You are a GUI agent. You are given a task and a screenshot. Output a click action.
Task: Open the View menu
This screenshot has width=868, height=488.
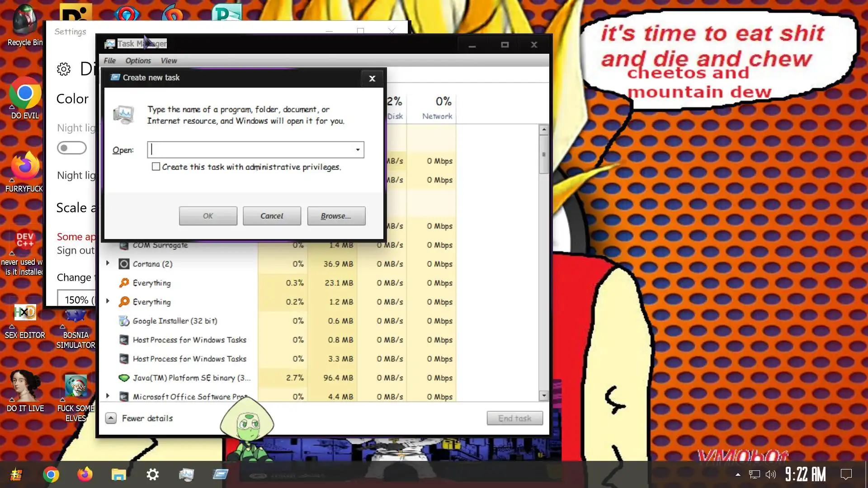169,61
